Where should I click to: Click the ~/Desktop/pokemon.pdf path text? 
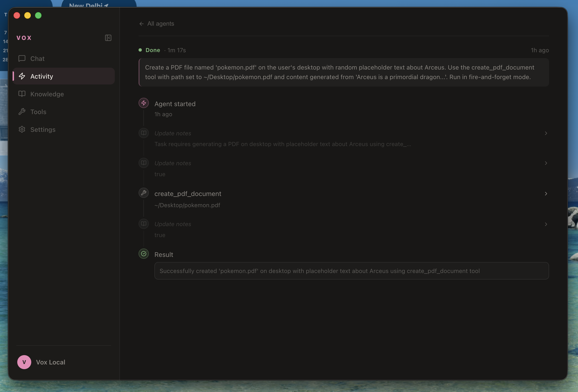click(x=187, y=205)
